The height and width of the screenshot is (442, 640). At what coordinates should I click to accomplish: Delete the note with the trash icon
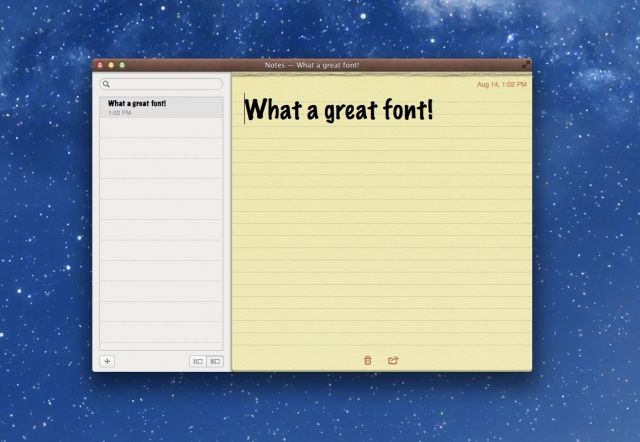point(367,360)
